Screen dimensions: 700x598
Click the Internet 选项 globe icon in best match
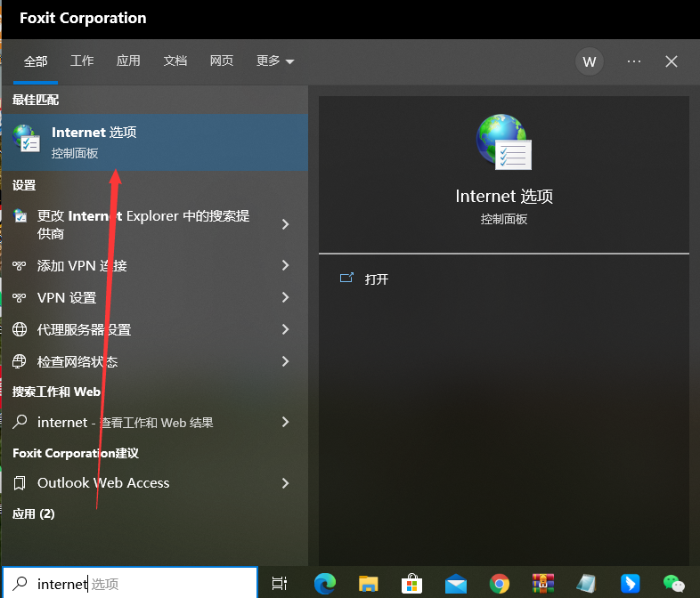pos(27,139)
